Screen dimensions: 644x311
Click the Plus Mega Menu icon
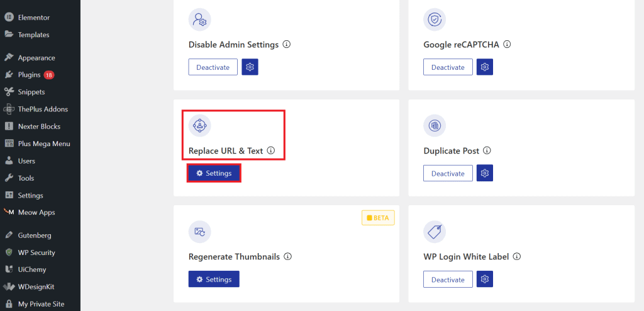(9, 144)
